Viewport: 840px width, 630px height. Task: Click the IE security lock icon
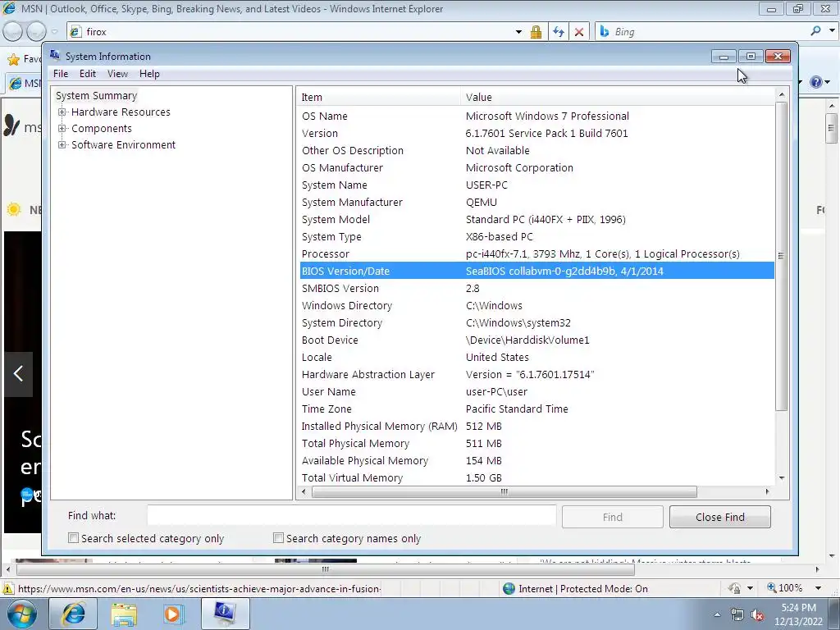536,32
